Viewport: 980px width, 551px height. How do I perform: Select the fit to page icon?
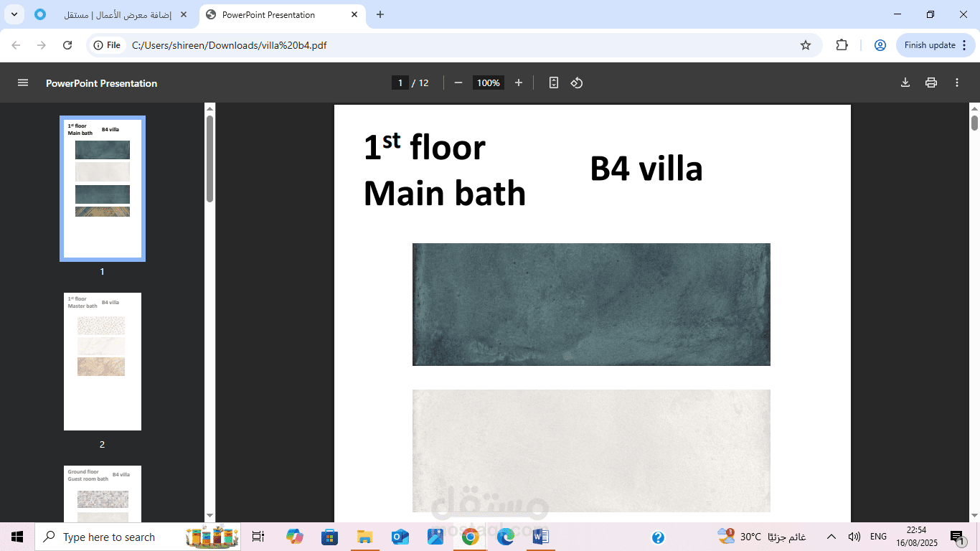click(x=552, y=83)
